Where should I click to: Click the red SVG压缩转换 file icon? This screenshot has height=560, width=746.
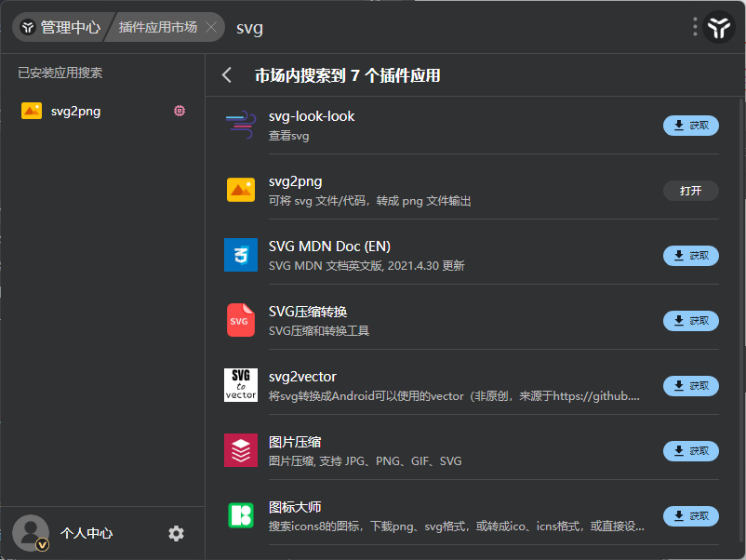tap(240, 320)
